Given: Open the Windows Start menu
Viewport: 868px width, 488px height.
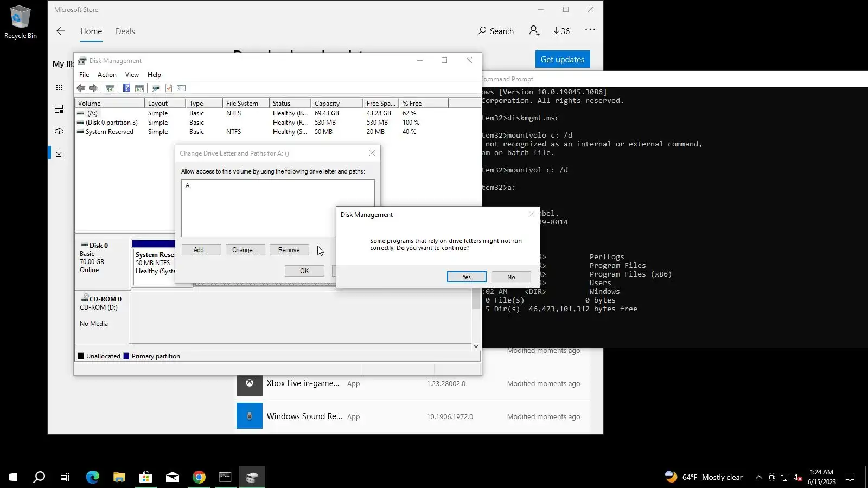Looking at the screenshot, I should [13, 477].
